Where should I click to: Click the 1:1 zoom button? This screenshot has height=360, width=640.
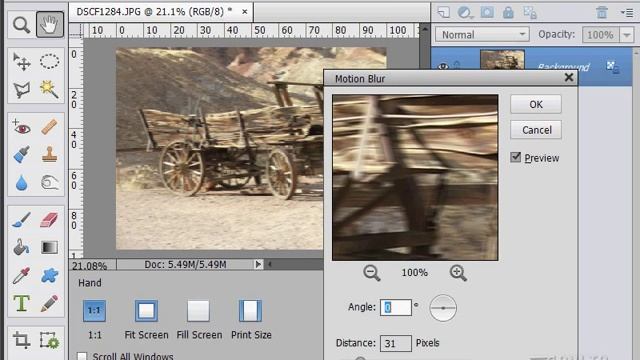pos(94,311)
